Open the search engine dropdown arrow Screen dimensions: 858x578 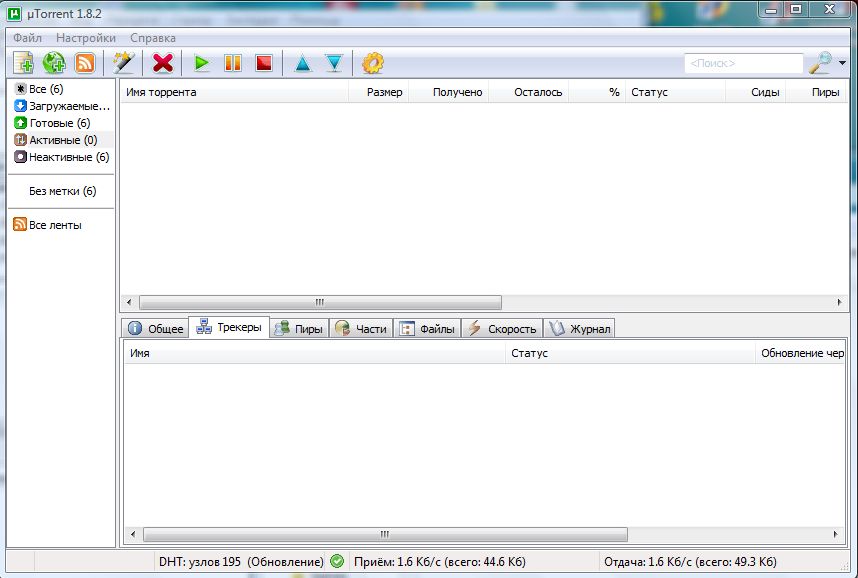pyautogui.click(x=842, y=63)
